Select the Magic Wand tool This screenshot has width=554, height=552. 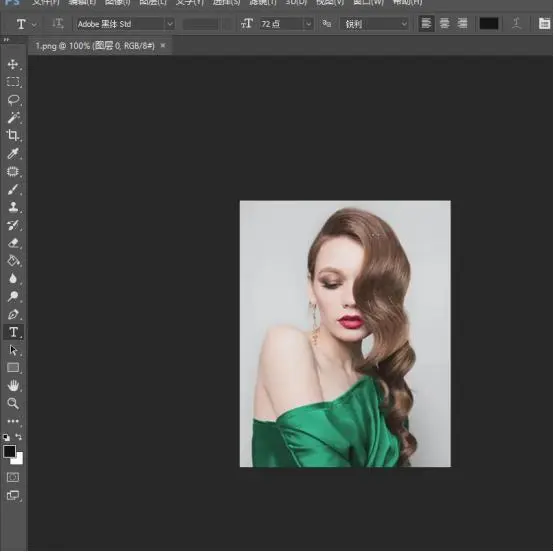coord(13,118)
